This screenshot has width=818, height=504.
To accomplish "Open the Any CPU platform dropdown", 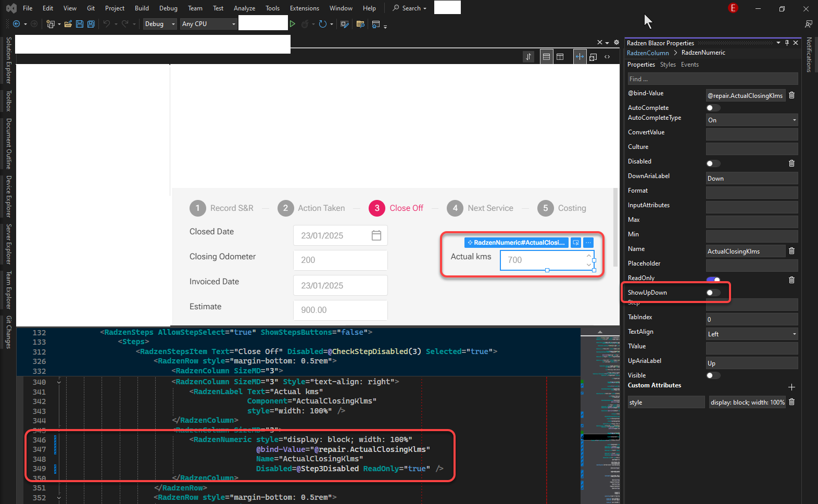I will pyautogui.click(x=208, y=24).
